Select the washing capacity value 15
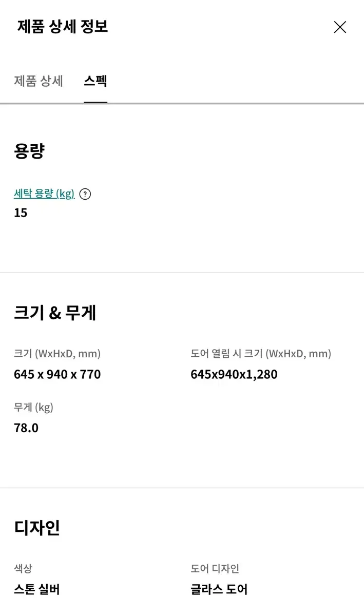Viewport: 364px width, 616px height. [21, 213]
